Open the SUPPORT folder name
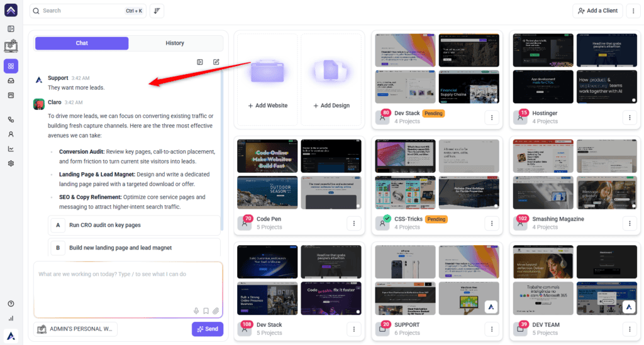Viewport: 644px width, 345px height. (407, 325)
